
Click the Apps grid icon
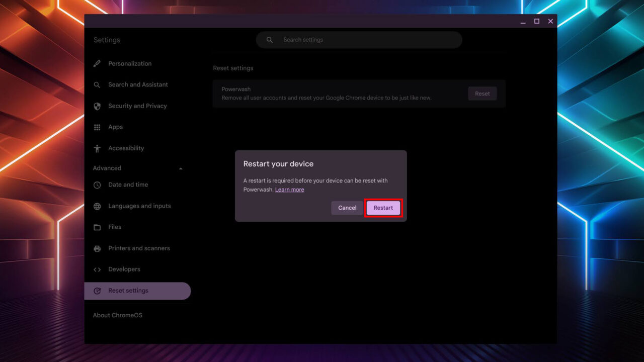coord(97,127)
